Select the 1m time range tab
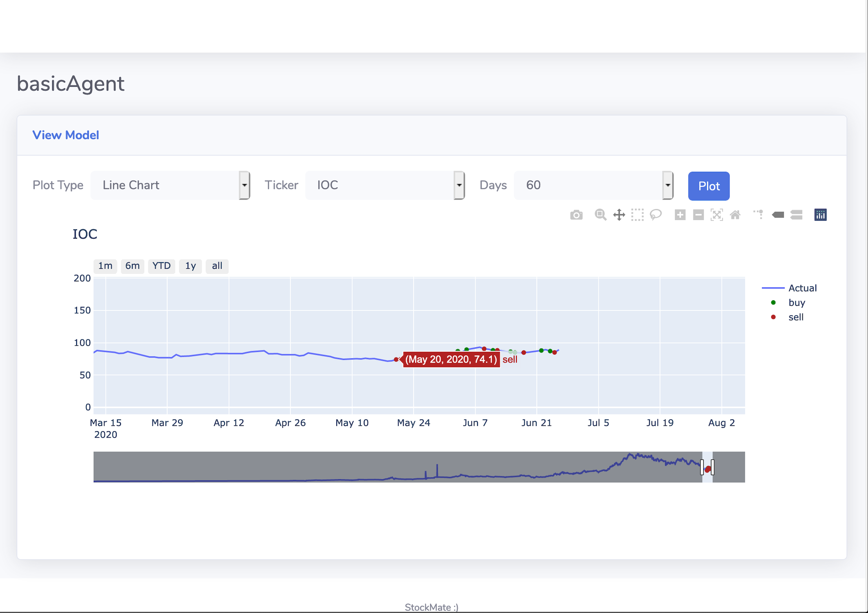 tap(103, 265)
